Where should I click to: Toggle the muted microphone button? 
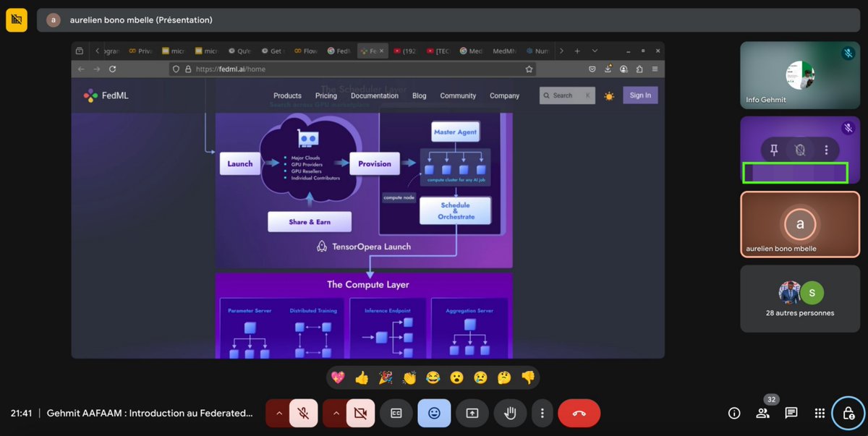305,414
